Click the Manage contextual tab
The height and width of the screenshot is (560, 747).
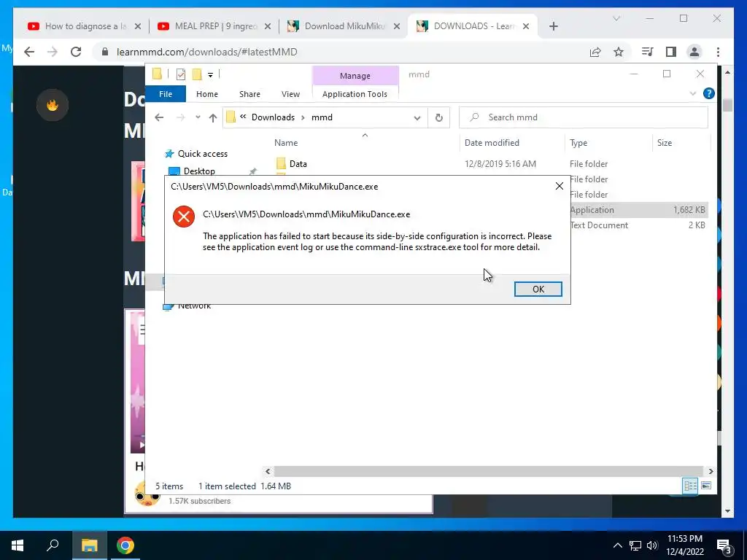tap(355, 76)
